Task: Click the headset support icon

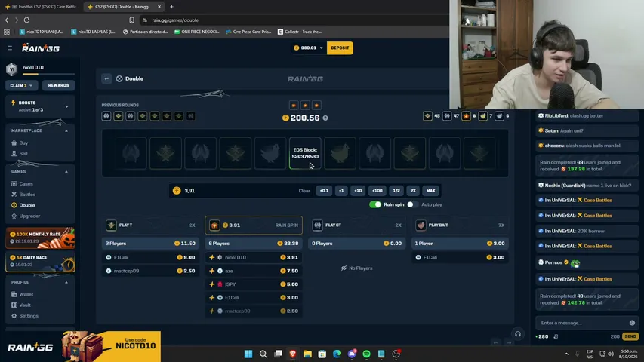Action: tap(517, 334)
